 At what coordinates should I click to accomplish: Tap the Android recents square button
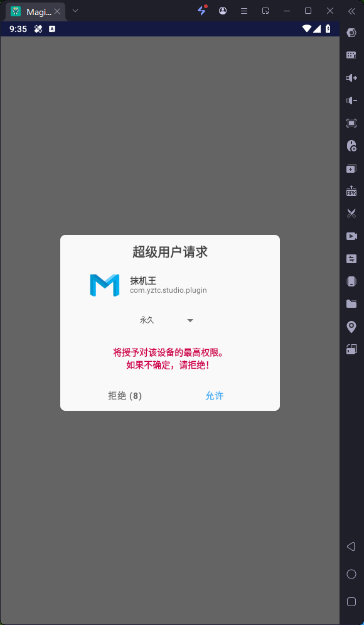351,602
